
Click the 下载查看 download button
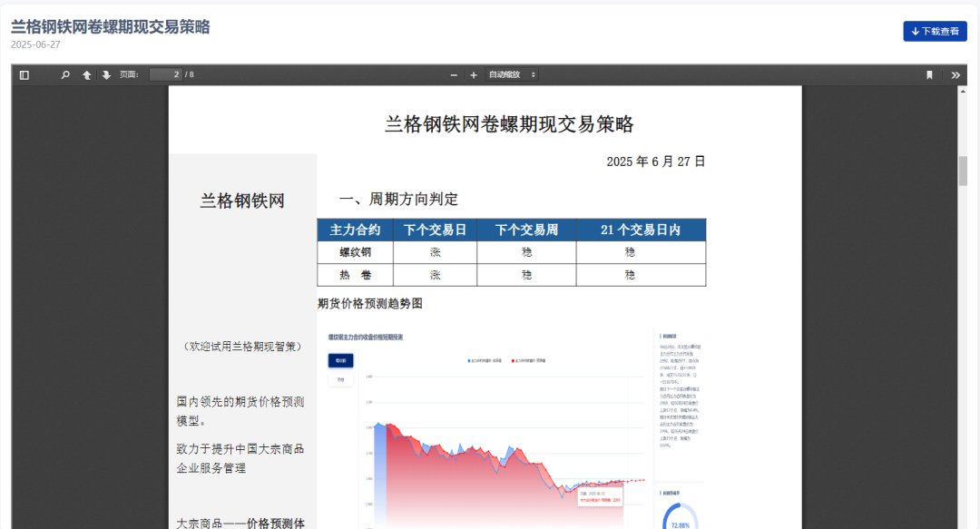[935, 31]
